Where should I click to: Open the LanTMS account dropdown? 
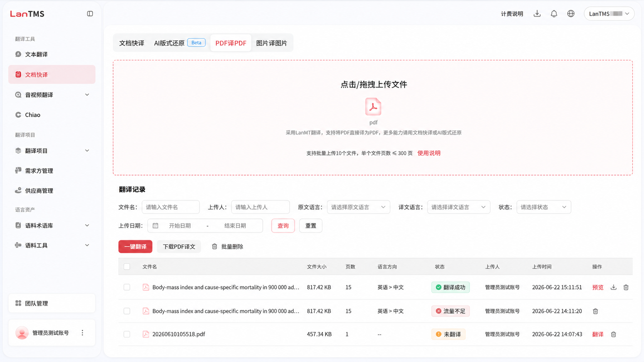(x=609, y=13)
